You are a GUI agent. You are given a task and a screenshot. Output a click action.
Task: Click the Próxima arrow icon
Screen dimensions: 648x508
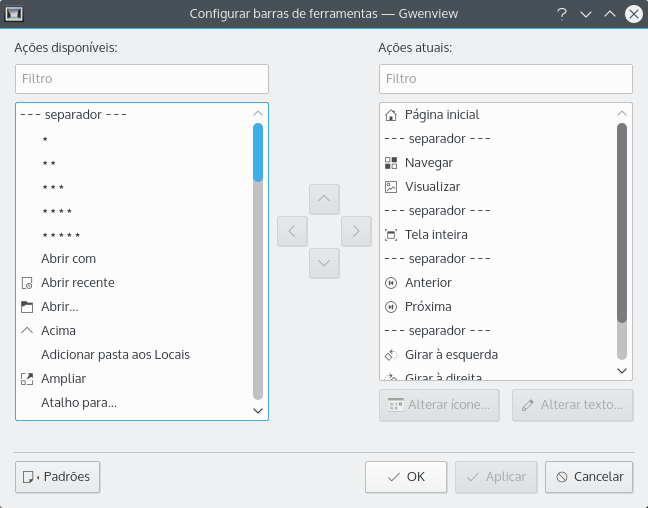coord(391,307)
